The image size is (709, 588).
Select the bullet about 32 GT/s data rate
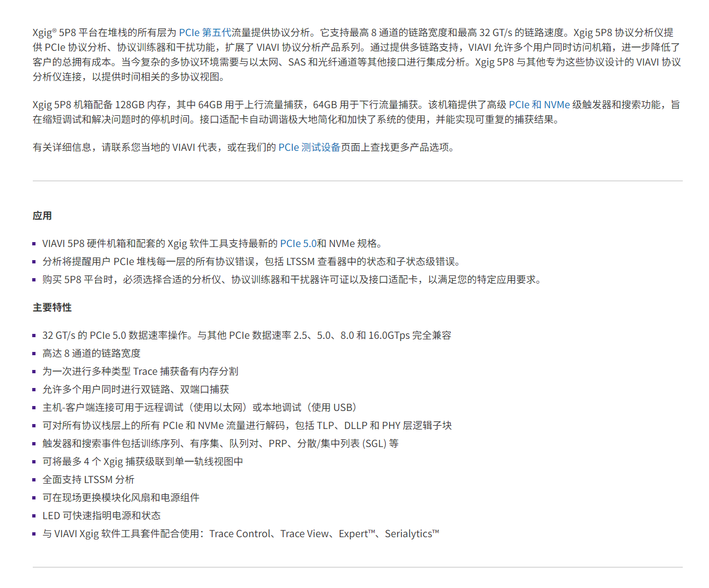coord(246,335)
